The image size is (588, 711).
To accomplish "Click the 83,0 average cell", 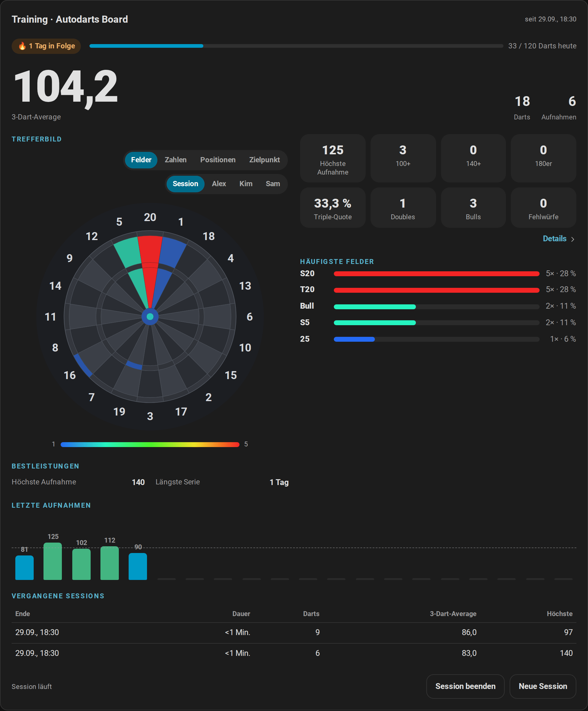I will (469, 653).
